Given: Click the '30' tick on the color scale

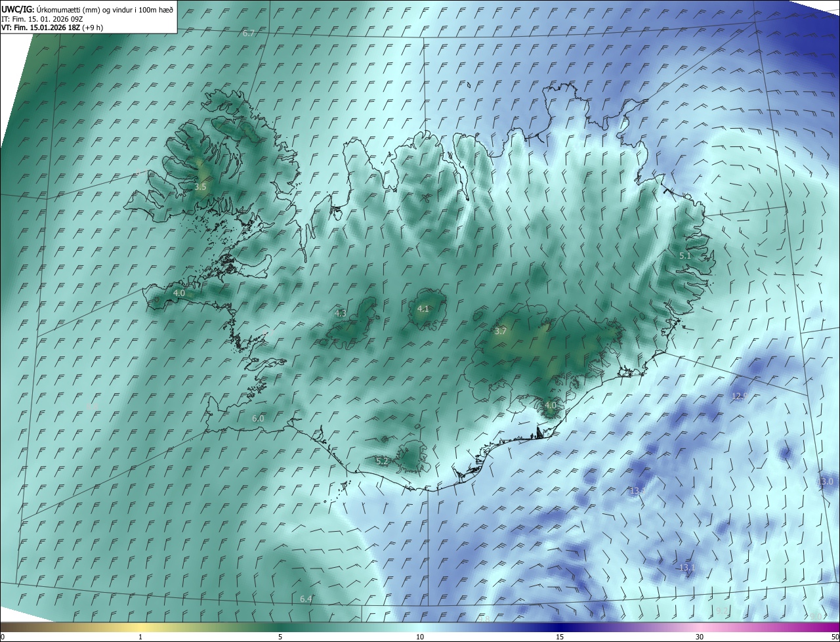Looking at the screenshot, I should click(700, 637).
